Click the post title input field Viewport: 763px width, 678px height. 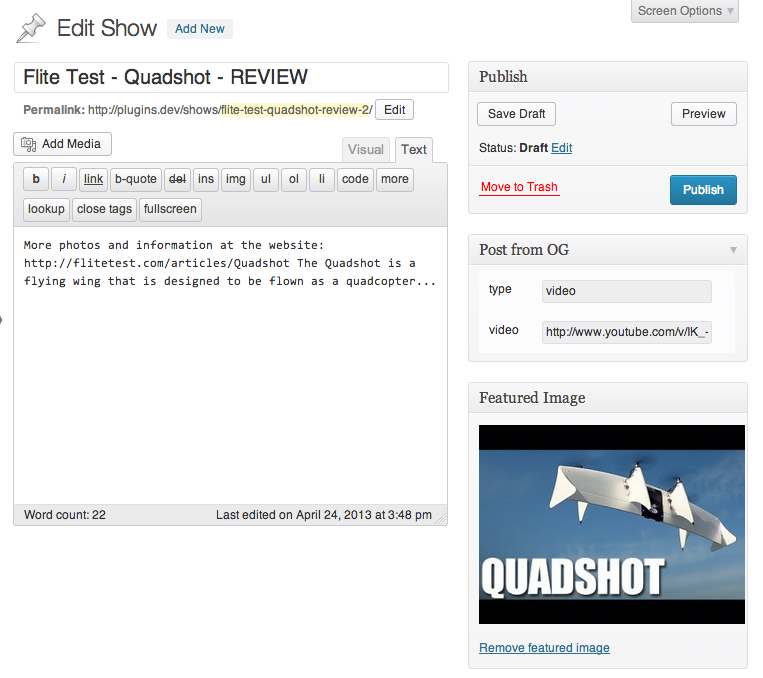231,77
